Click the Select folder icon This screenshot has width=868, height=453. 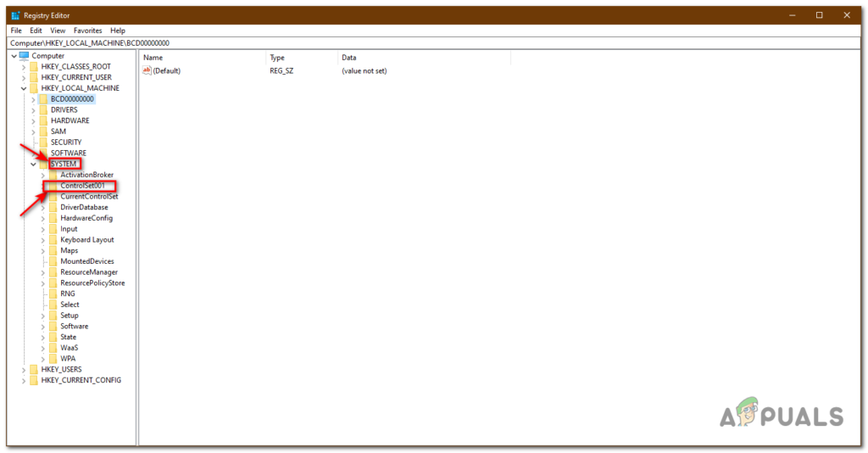(53, 305)
